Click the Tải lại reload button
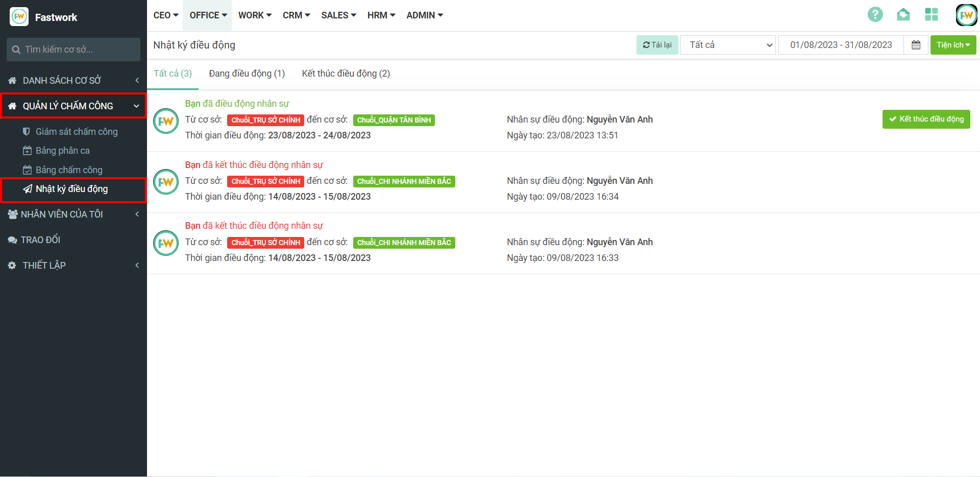Viewport: 980px width, 477px height. [x=657, y=45]
